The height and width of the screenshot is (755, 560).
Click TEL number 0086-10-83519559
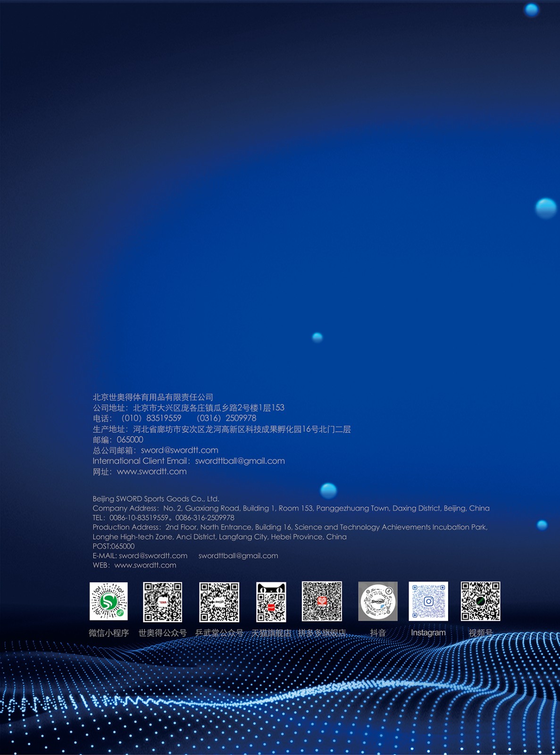click(139, 518)
